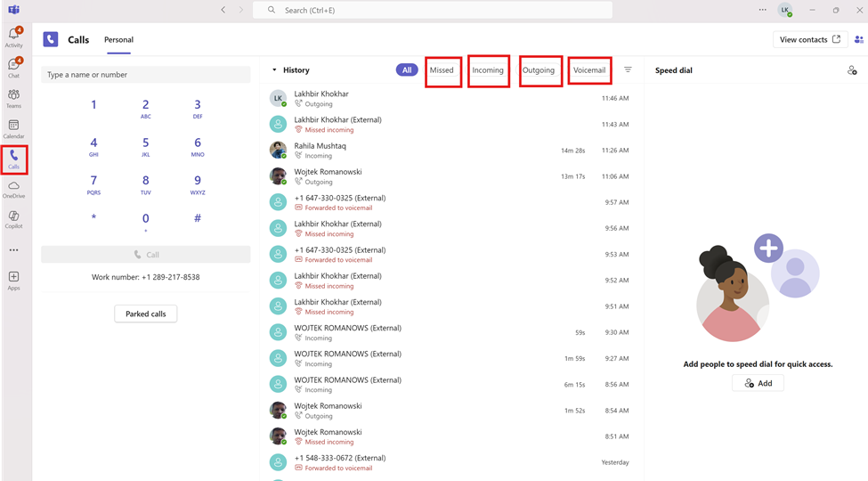Filter history by Missed calls
868x481 pixels.
[x=442, y=70]
